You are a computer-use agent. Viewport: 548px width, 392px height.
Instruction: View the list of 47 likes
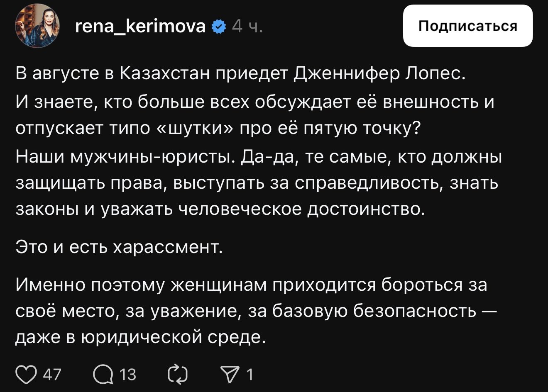click(x=52, y=374)
